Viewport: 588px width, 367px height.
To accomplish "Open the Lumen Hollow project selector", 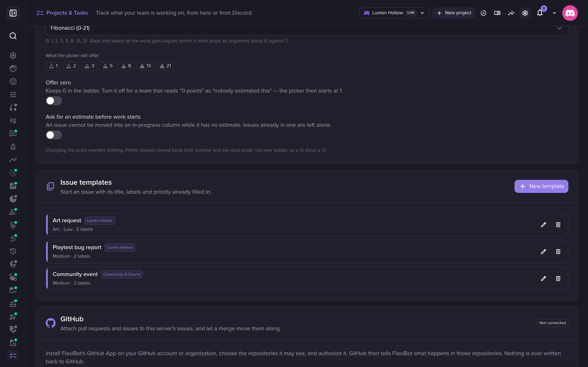I will (394, 13).
